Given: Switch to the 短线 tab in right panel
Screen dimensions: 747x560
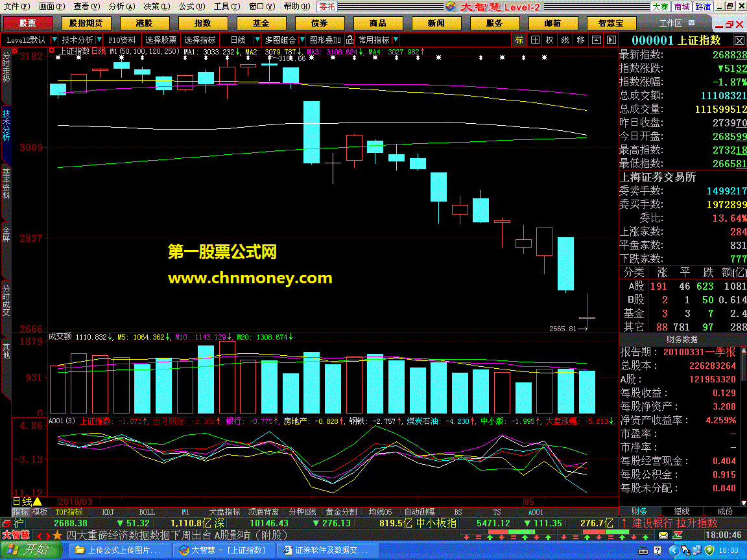Looking at the screenshot, I should 682,511.
